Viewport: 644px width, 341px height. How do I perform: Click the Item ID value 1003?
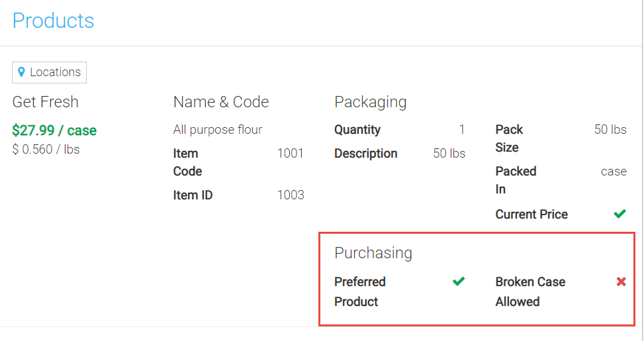291,195
